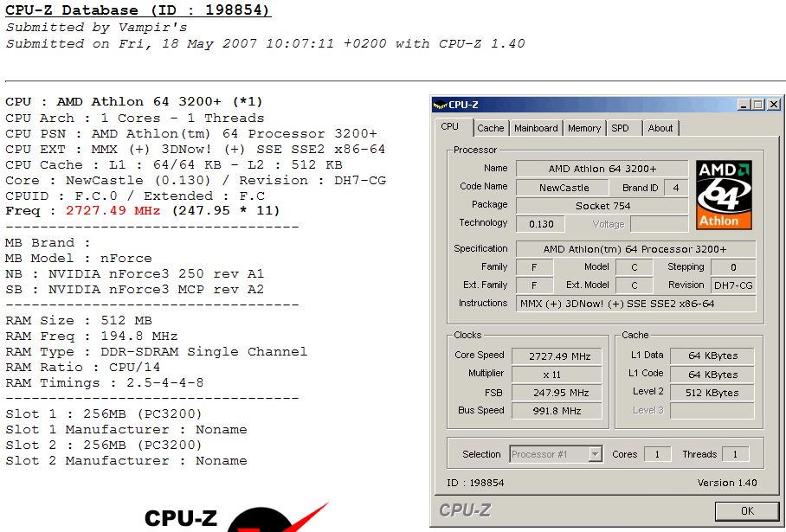Maximize the CPU-Z window
The height and width of the screenshot is (532, 786).
[x=758, y=105]
